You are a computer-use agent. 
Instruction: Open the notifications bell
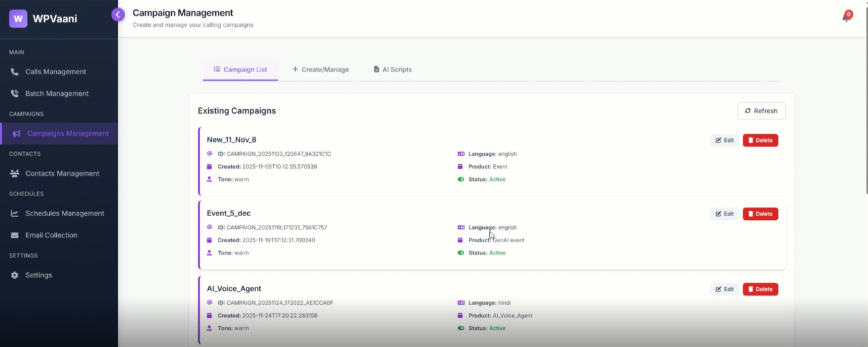pyautogui.click(x=846, y=17)
